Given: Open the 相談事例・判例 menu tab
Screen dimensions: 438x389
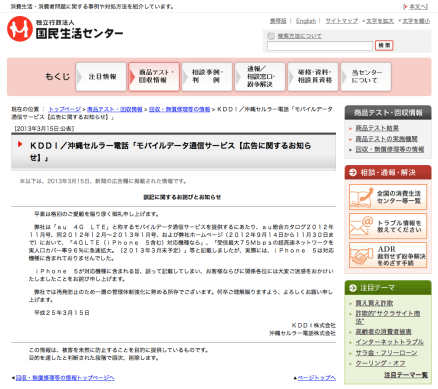Looking at the screenshot, I should tap(207, 77).
